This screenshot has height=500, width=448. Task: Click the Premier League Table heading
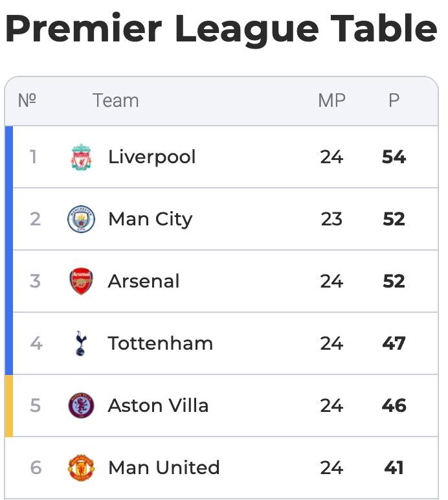pos(221,30)
